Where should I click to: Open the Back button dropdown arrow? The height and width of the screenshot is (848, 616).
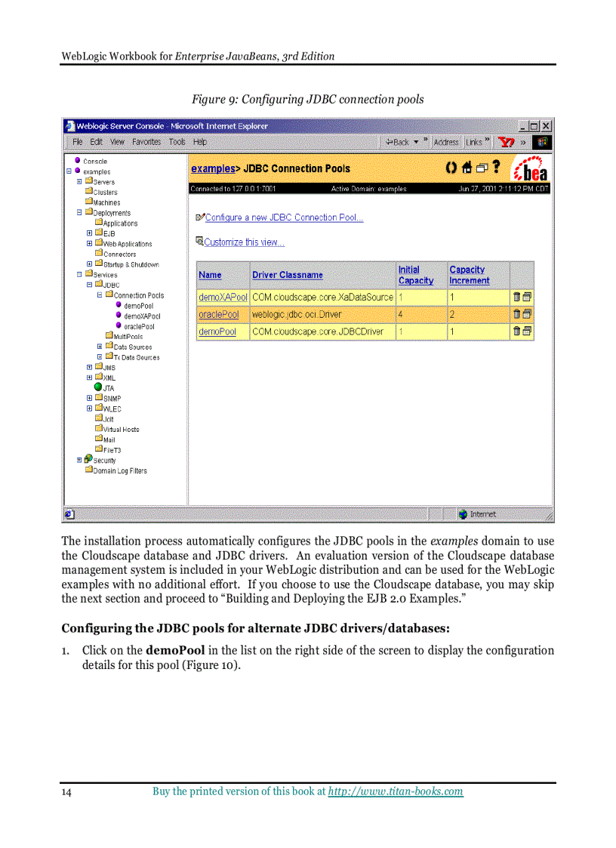click(414, 142)
